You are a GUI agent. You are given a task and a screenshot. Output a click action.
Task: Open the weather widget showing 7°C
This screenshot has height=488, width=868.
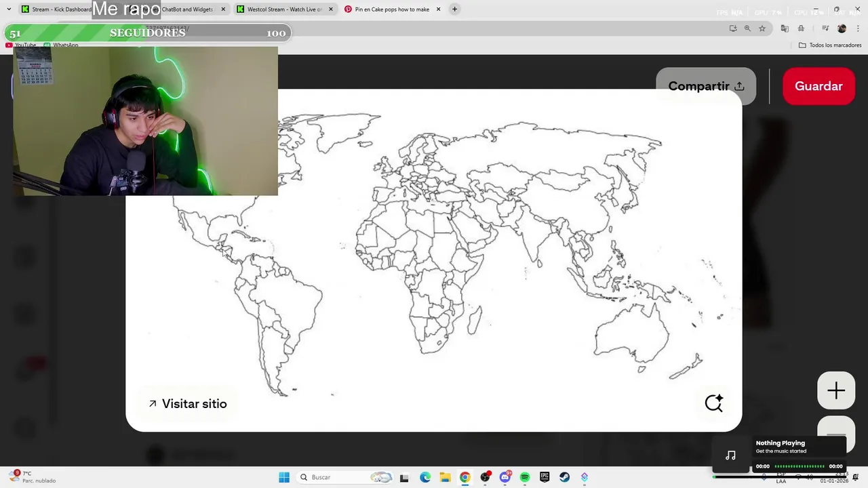click(33, 477)
